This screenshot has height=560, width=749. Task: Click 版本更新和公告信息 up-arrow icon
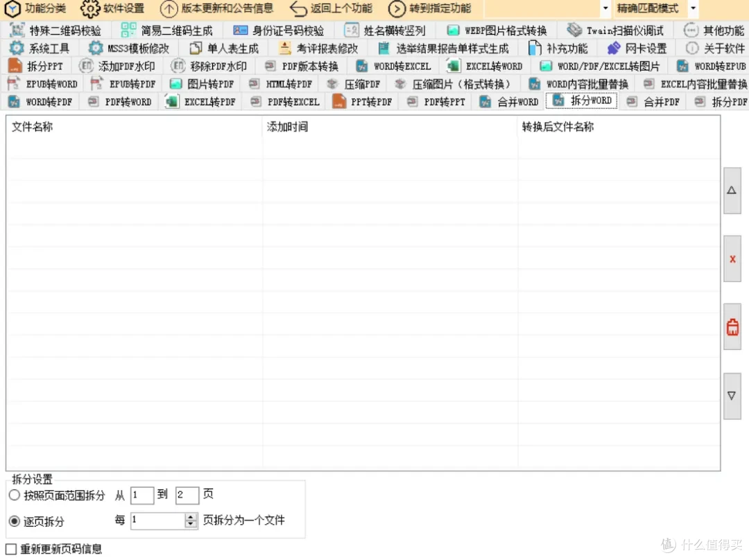tap(169, 8)
